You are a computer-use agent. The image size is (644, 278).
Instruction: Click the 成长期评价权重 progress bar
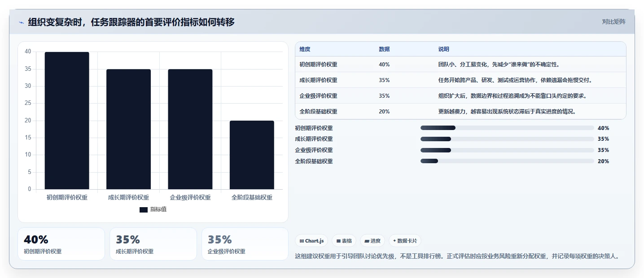tap(507, 139)
